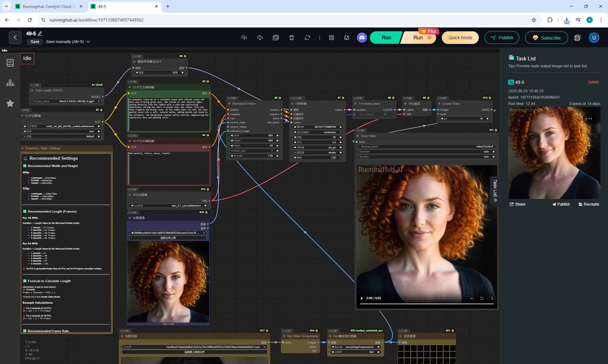
Task: Click the cloud download icon
Action: [260, 38]
